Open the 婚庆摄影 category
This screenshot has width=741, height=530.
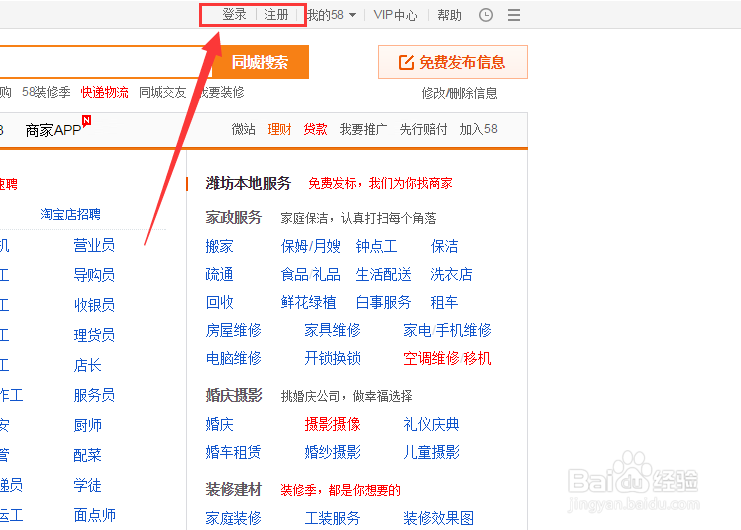(x=233, y=395)
